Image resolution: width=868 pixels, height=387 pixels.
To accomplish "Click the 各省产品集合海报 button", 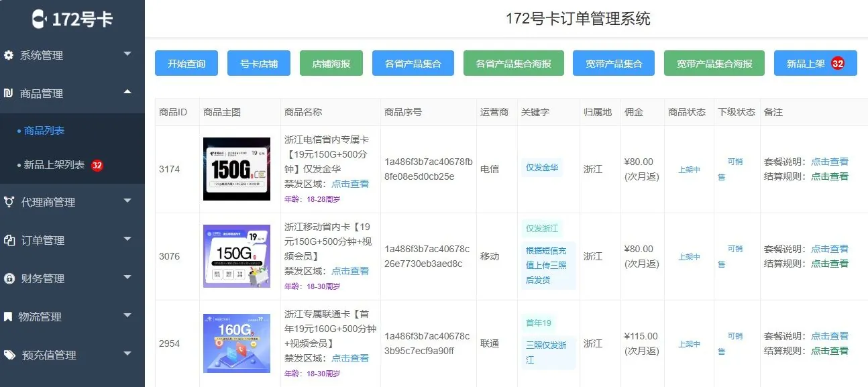I will [x=514, y=64].
